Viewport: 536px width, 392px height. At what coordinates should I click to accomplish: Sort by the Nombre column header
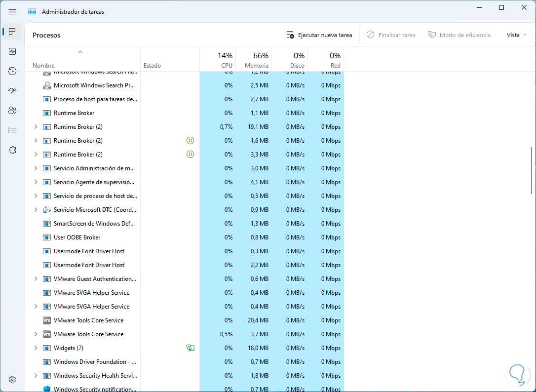tap(82, 60)
